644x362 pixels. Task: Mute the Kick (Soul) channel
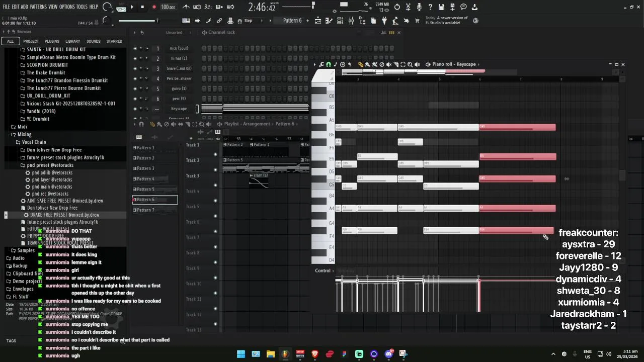[x=135, y=48]
